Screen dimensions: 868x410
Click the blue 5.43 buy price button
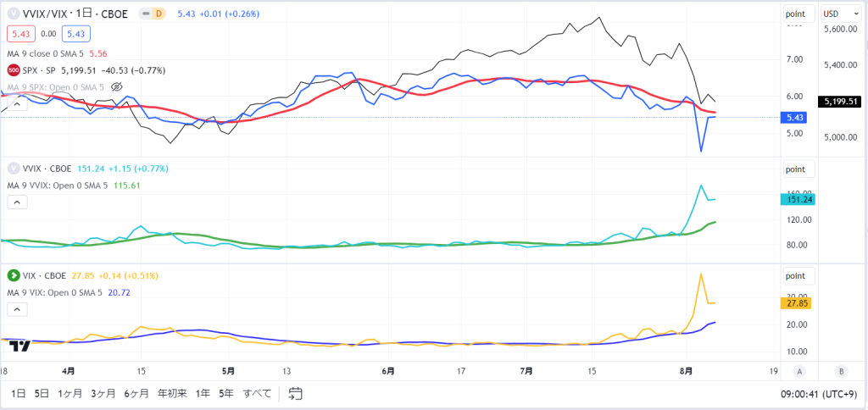pyautogui.click(x=76, y=34)
